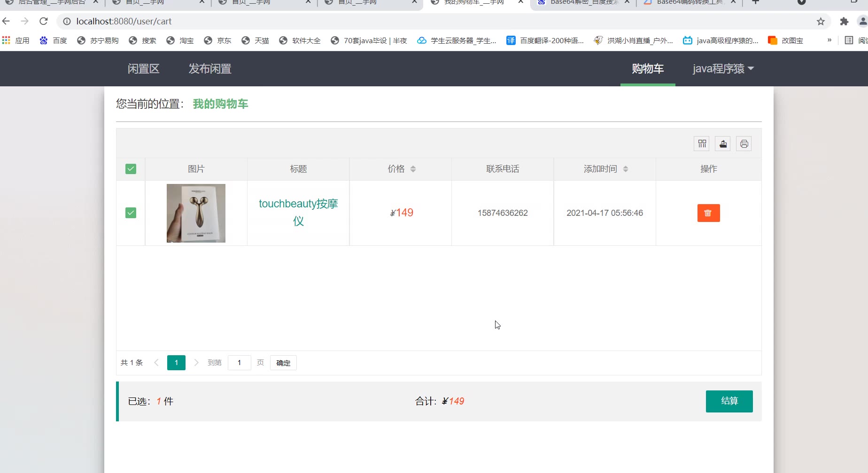Click the 共 1 条 count text
This screenshot has width=868, height=473.
(132, 363)
